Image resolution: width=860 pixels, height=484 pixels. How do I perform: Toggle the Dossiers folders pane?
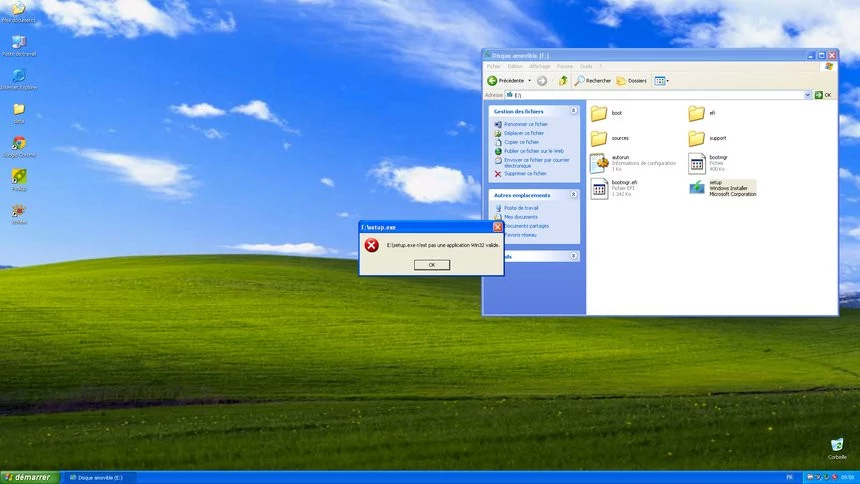(631, 81)
